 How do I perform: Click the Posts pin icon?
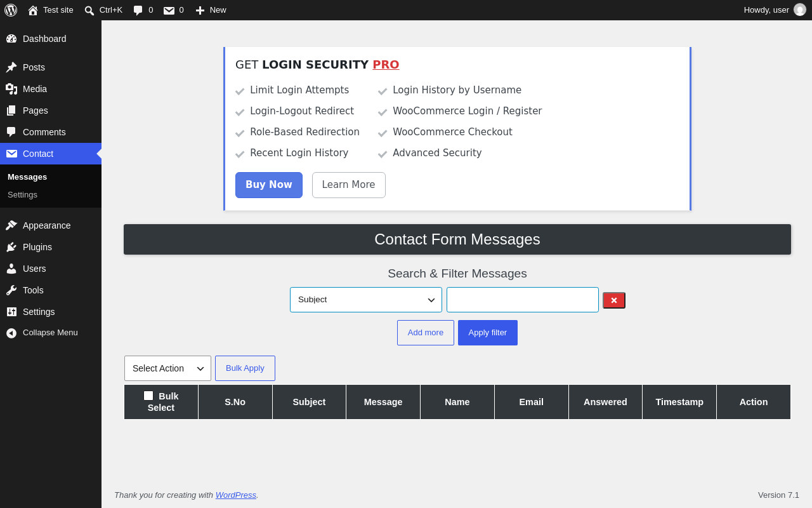pos(11,67)
